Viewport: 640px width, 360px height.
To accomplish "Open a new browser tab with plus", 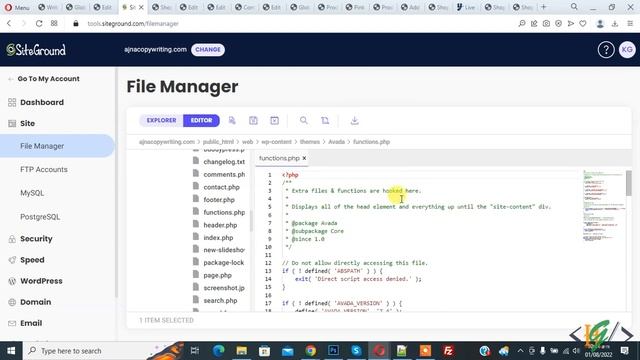I will coord(543,7).
